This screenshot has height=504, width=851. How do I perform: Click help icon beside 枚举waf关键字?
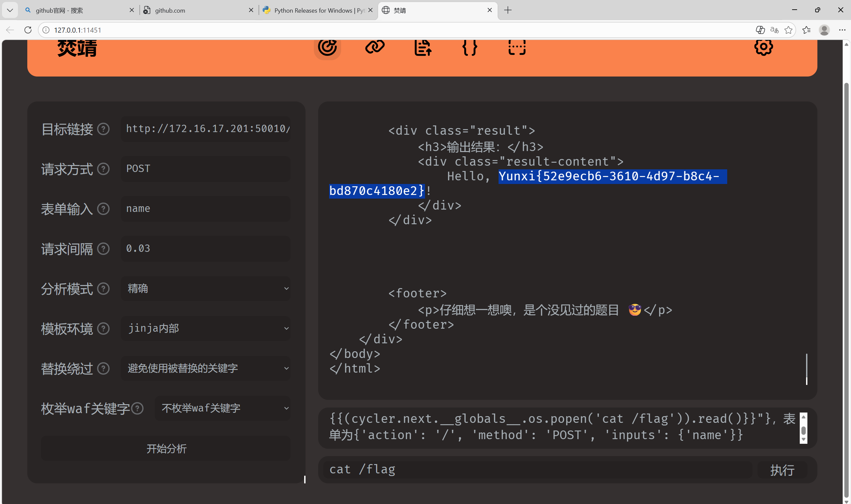[137, 409]
